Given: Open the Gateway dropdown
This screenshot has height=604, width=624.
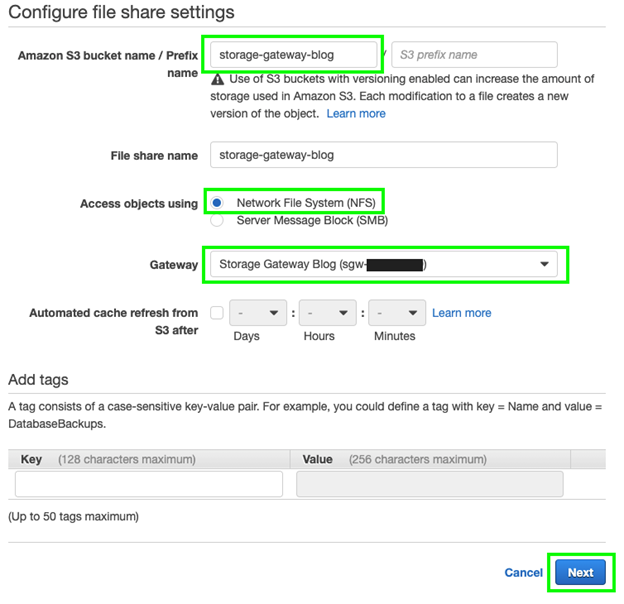Looking at the screenshot, I should point(384,264).
